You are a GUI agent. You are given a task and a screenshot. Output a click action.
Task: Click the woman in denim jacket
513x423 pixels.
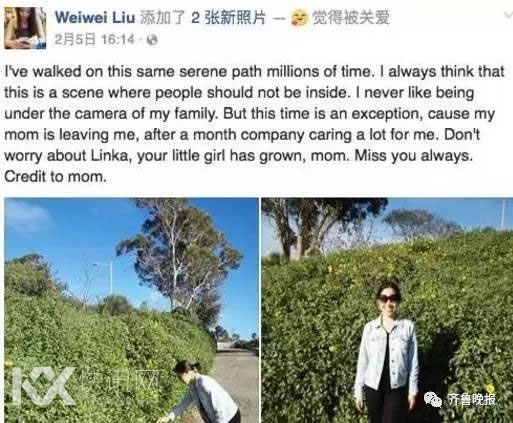pyautogui.click(x=387, y=353)
